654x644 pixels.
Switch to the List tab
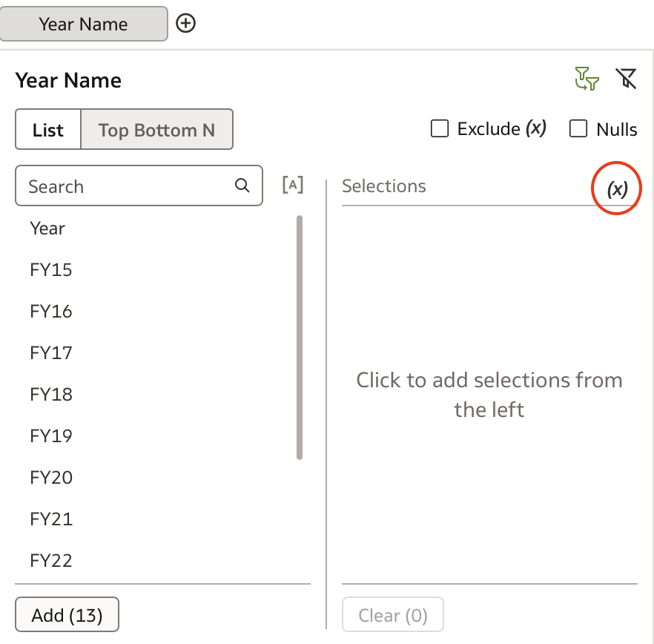point(48,129)
